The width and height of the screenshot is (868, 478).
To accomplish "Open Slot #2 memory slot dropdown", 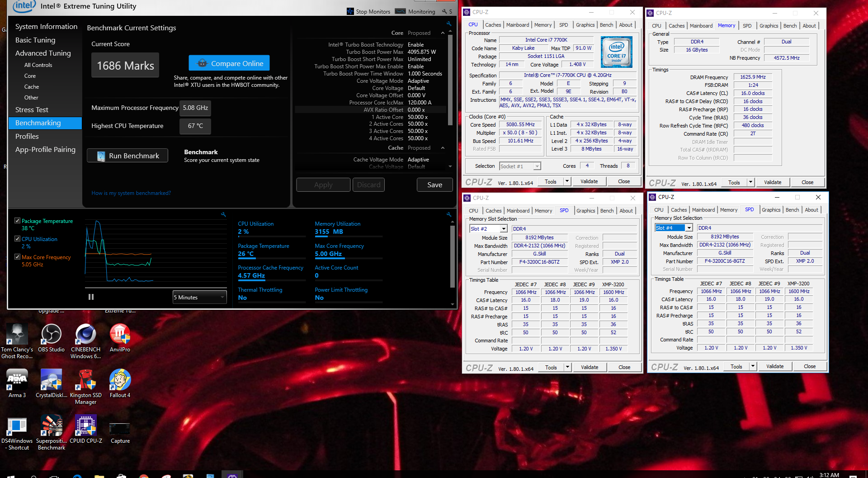I will coord(488,229).
